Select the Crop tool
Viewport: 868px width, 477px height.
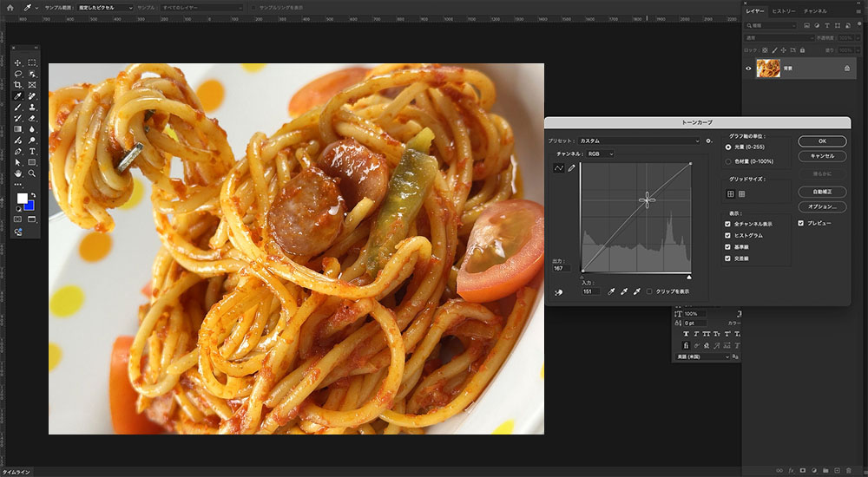(17, 85)
